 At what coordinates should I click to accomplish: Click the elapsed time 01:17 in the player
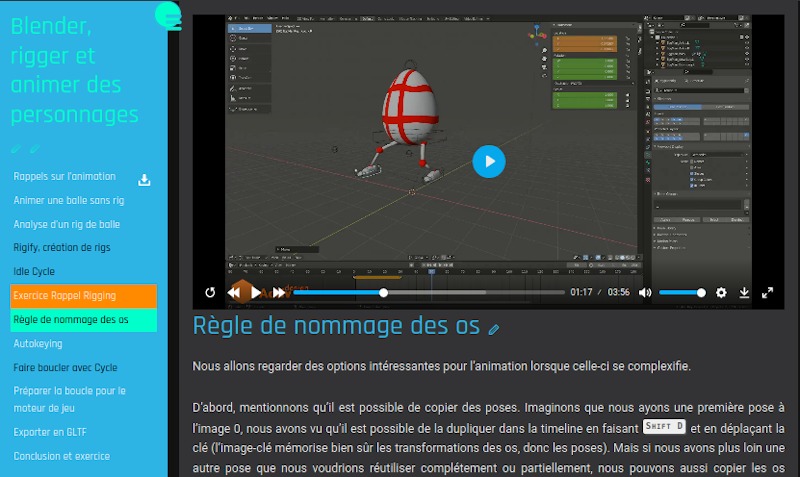point(581,292)
